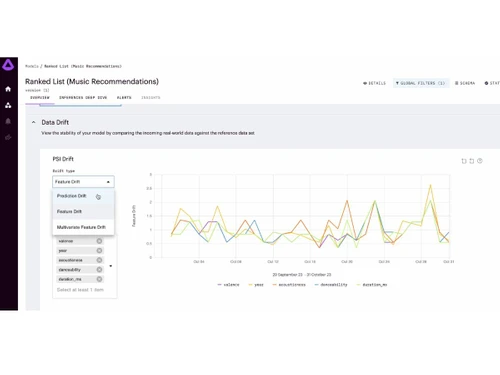This screenshot has width=500, height=375.
Task: Toggle duration_ms series in chart legend
Action: coord(372,285)
